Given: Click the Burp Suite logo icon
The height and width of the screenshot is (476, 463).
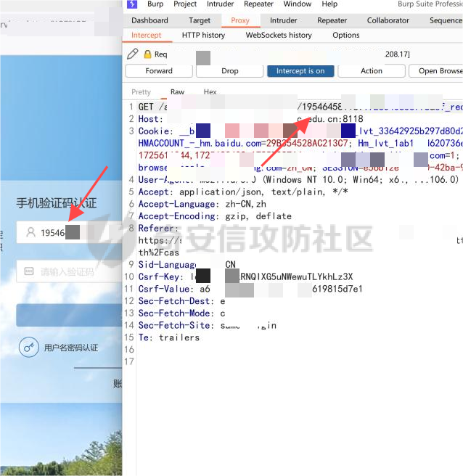Looking at the screenshot, I should click(x=132, y=4).
